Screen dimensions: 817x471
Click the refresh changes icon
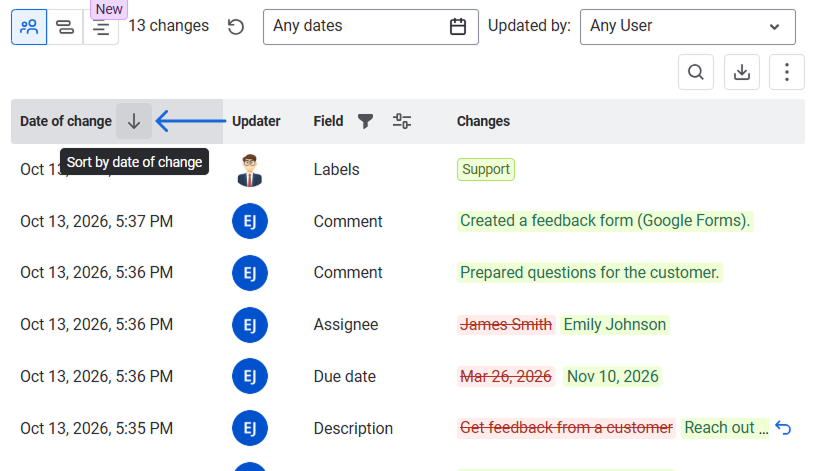236,27
